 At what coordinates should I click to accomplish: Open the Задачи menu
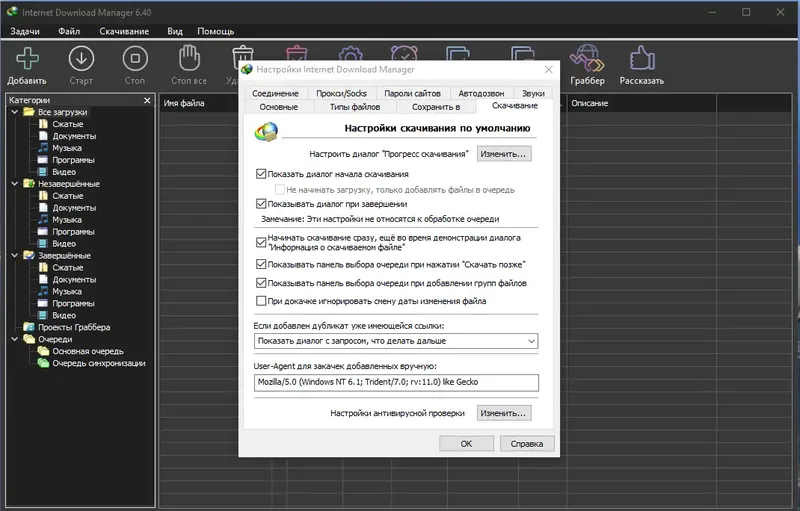click(24, 31)
